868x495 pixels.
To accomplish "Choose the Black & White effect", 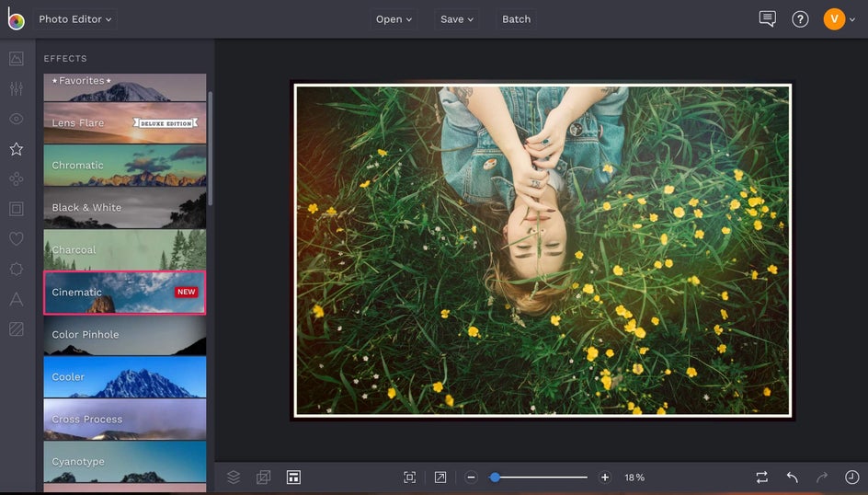I will 124,208.
